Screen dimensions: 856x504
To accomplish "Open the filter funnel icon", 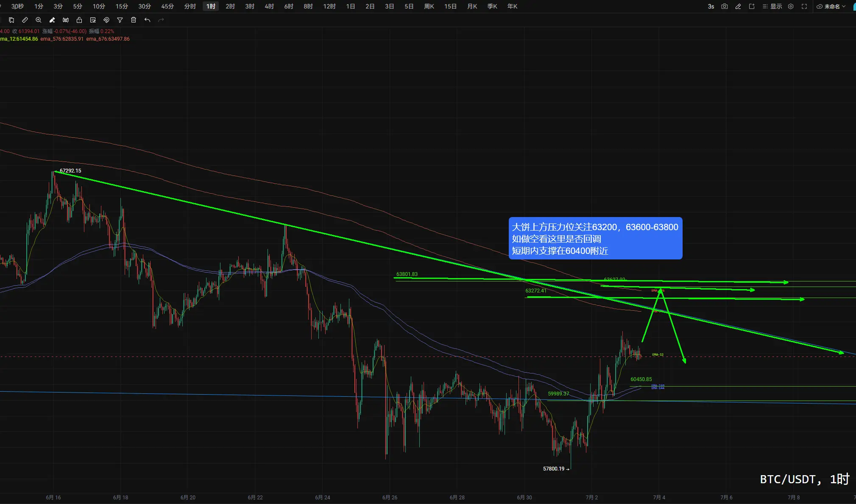I will [x=120, y=20].
